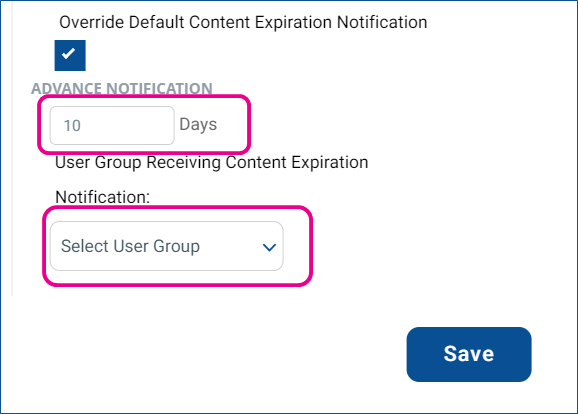Image resolution: width=578 pixels, height=414 pixels.
Task: Click the blue chevron down arrow
Action: tap(269, 247)
